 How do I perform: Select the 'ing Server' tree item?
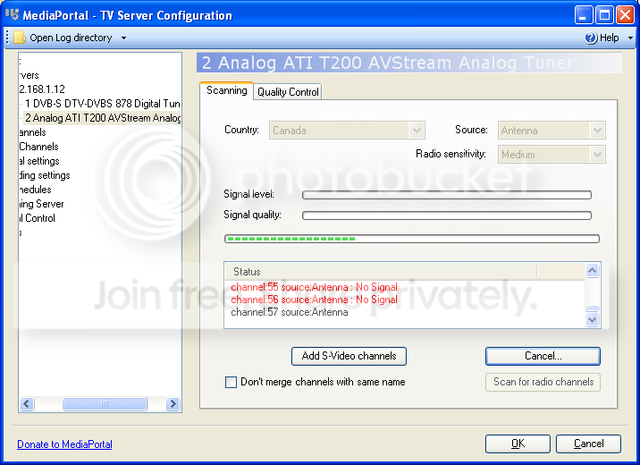pyautogui.click(x=41, y=204)
